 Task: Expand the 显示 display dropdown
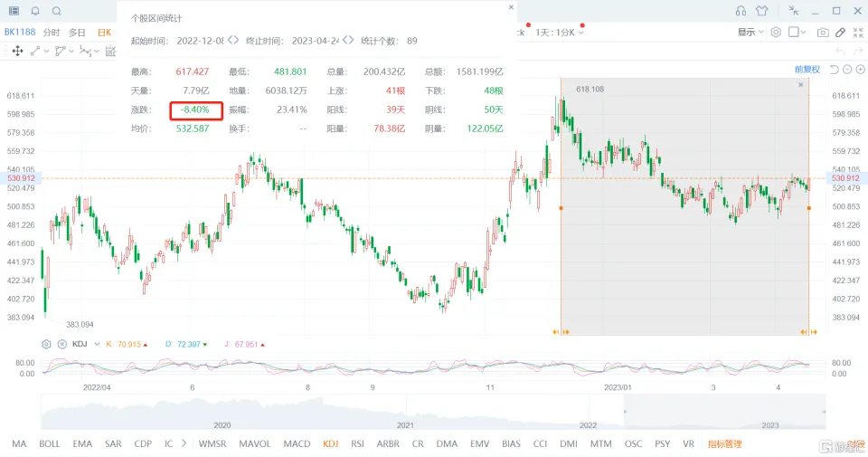tap(750, 32)
